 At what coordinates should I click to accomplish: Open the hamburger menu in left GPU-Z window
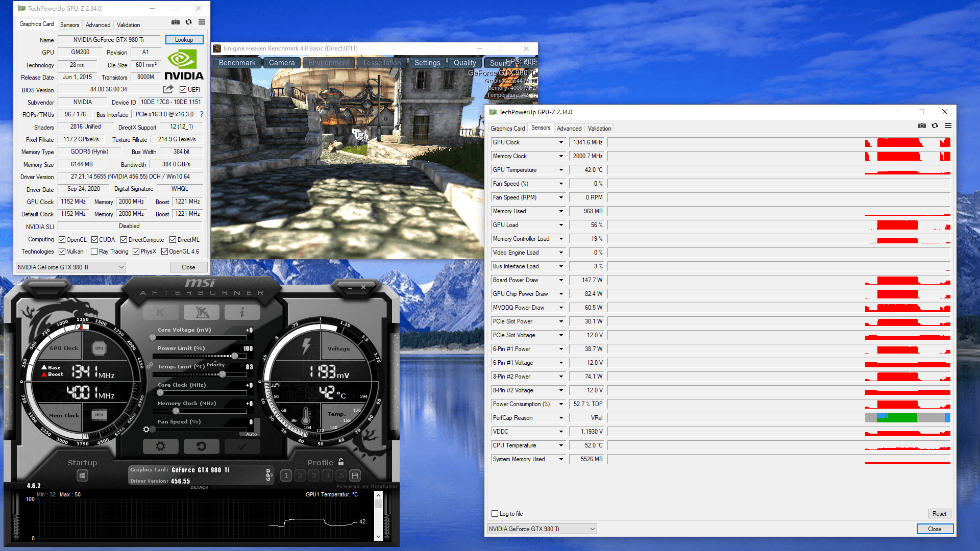[x=202, y=22]
